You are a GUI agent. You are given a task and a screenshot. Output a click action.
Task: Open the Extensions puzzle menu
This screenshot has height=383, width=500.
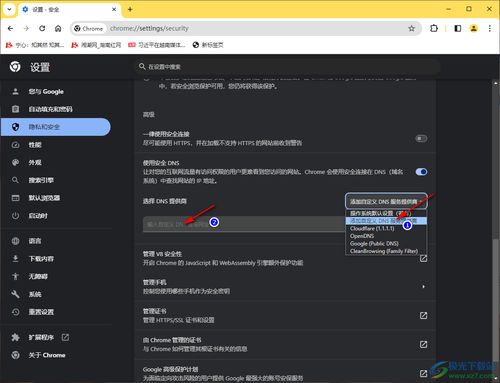coord(434,29)
